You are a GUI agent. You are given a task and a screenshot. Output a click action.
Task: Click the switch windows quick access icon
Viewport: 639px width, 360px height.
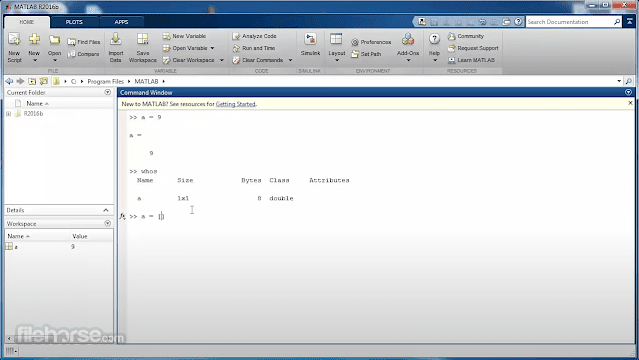point(506,22)
